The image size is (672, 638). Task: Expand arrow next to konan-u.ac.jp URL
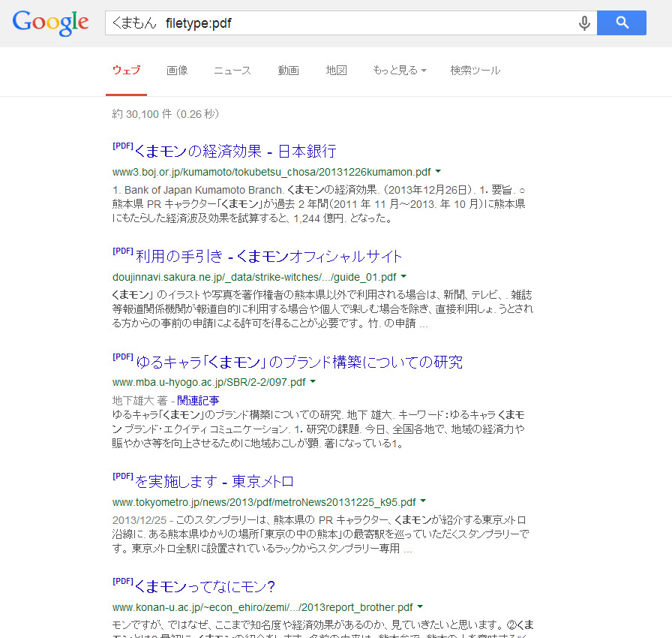420,606
